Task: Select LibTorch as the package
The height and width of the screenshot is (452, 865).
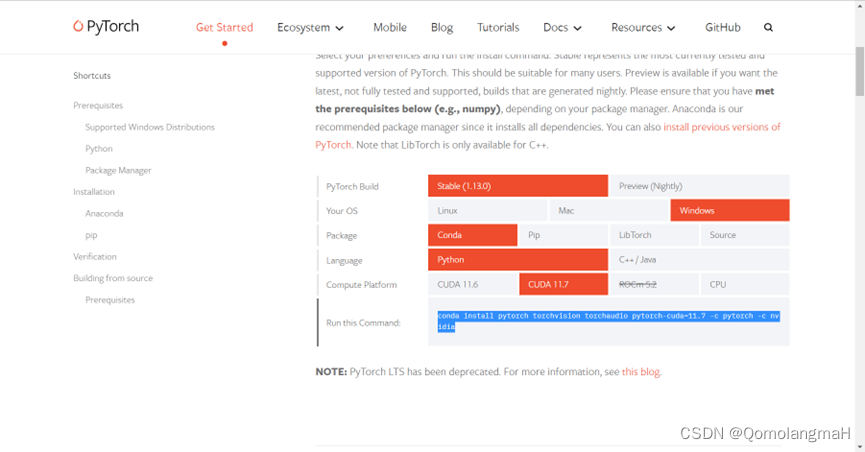Action: point(654,235)
